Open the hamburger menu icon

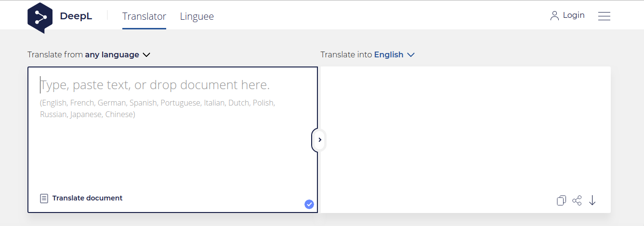click(x=604, y=16)
